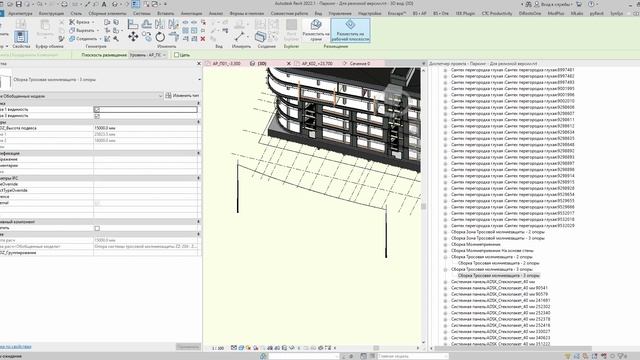Expand 'Сборка Молниеприемник На основе стены' node
This screenshot has width=640, height=360.
coord(445,251)
